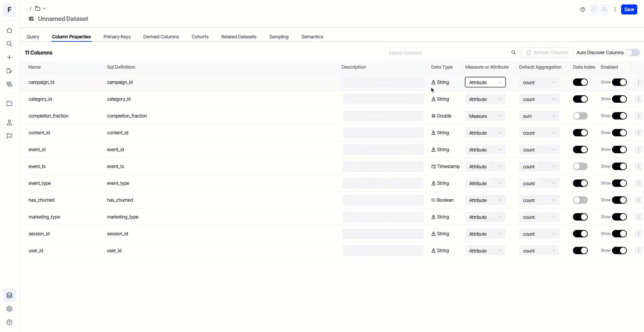
Task: Click the marketing_type name cell
Action: (44, 217)
